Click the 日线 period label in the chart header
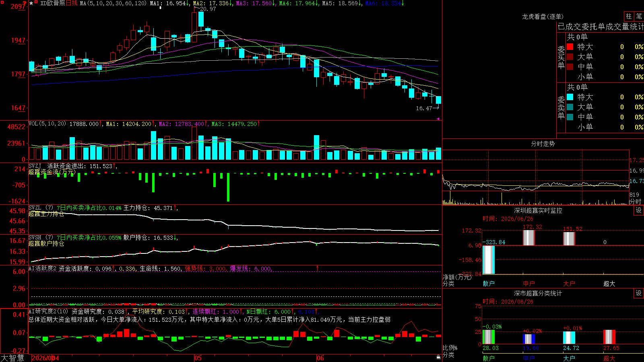Screen dimensions: 644x362 tap(72, 3)
